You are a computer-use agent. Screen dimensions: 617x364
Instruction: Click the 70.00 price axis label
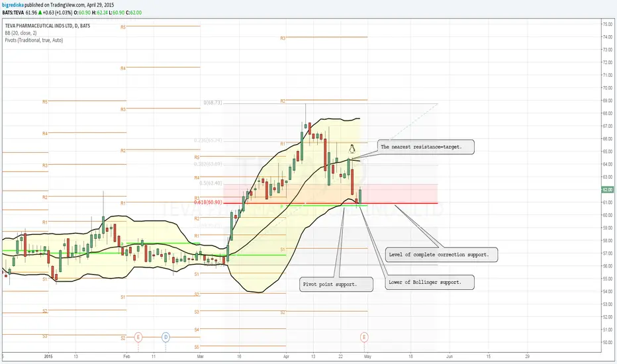tap(607, 88)
